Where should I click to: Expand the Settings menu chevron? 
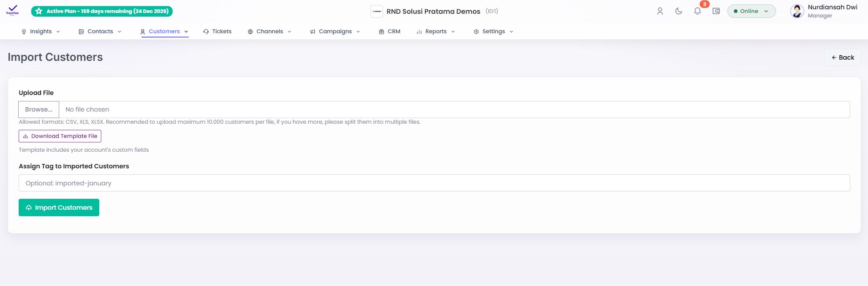tap(511, 32)
